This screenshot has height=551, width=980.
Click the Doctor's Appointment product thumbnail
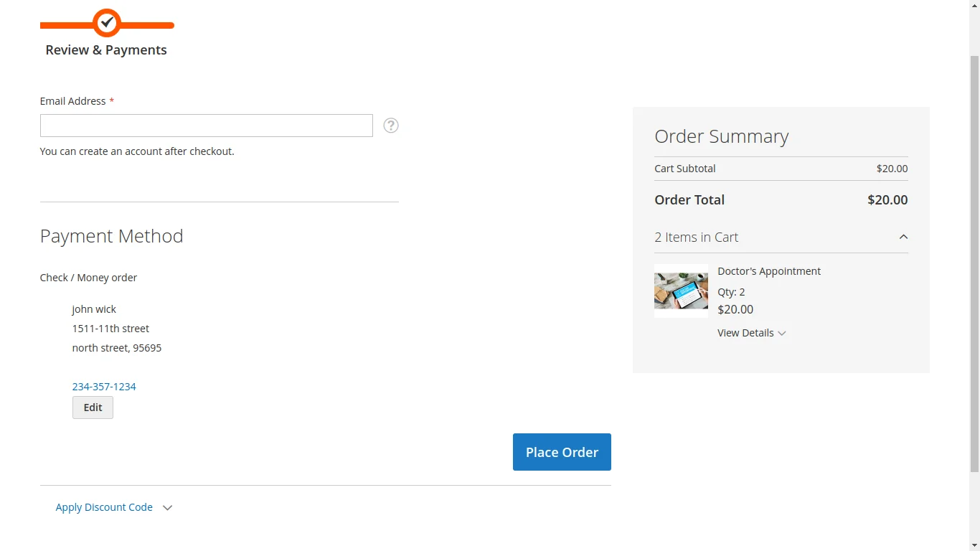[680, 291]
